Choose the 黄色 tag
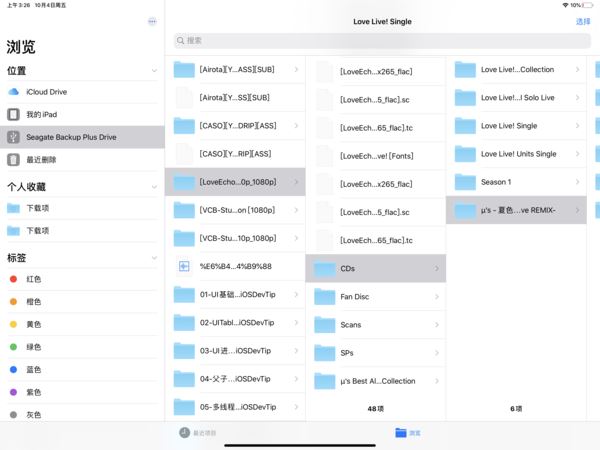 coord(82,324)
